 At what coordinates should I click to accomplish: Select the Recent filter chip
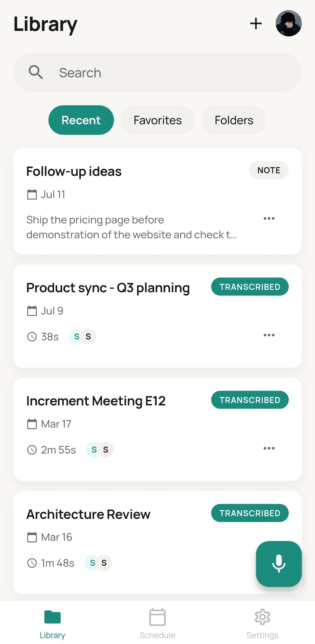tap(81, 120)
